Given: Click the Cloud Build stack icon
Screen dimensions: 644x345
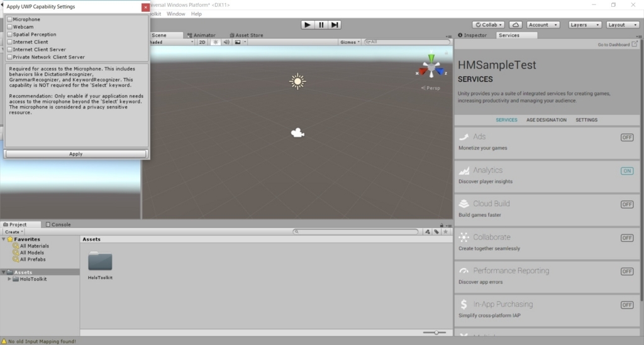Looking at the screenshot, I should point(464,204).
